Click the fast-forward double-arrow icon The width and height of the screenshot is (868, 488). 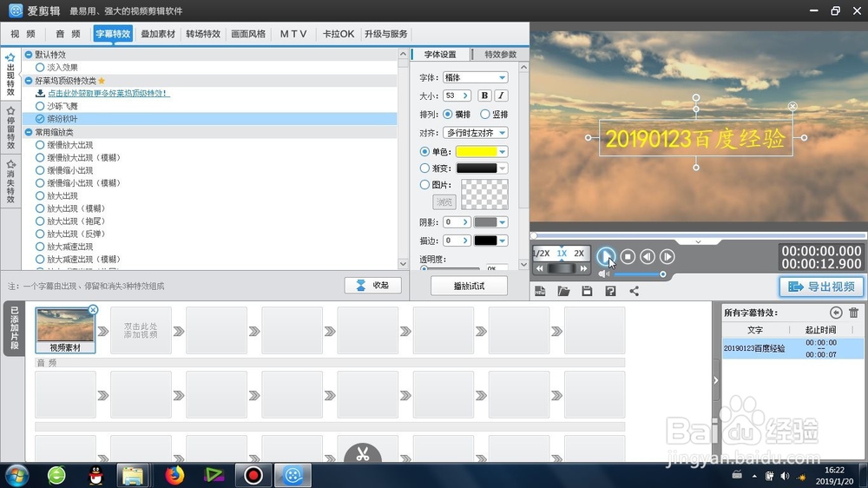(x=583, y=268)
